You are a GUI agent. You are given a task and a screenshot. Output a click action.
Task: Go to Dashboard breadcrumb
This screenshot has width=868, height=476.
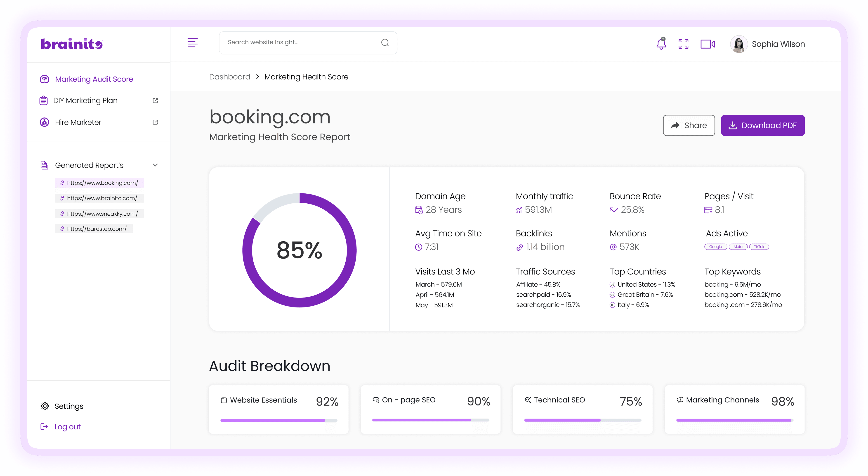tap(230, 77)
